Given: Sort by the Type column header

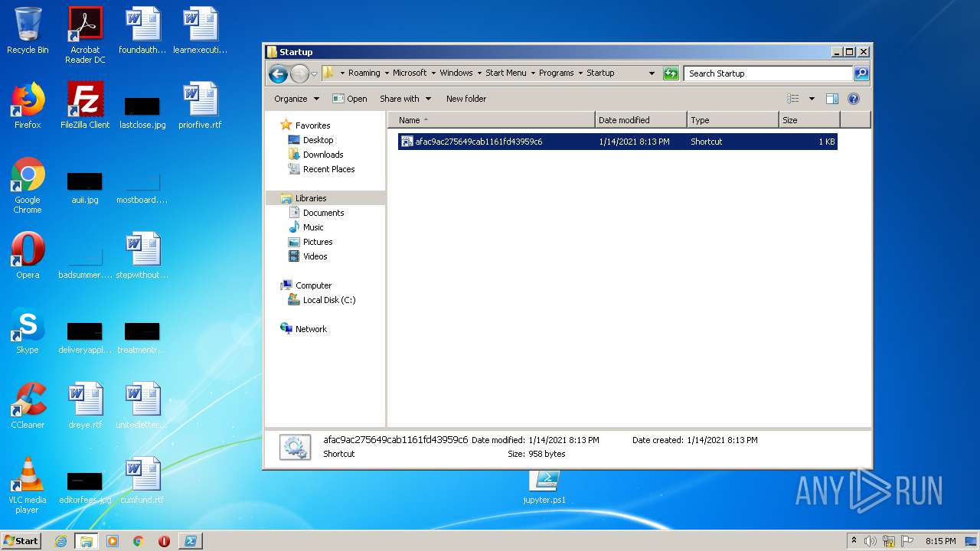Looking at the screenshot, I should pyautogui.click(x=733, y=120).
